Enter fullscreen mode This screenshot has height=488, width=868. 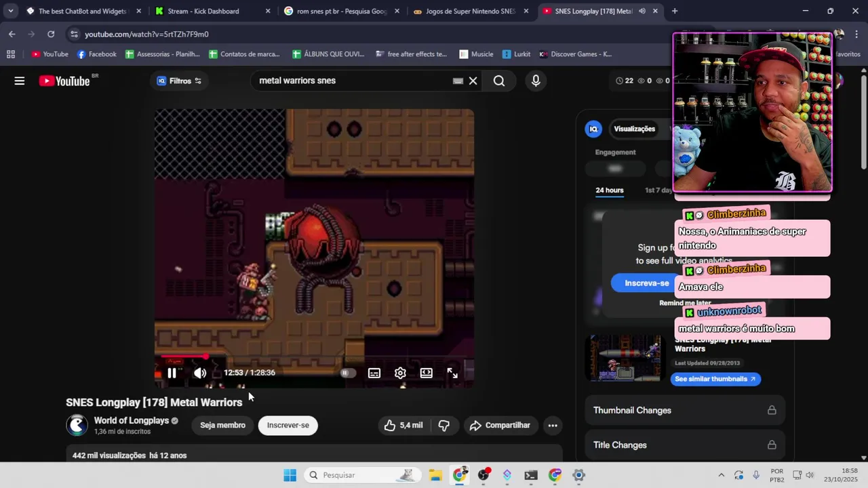pyautogui.click(x=452, y=373)
